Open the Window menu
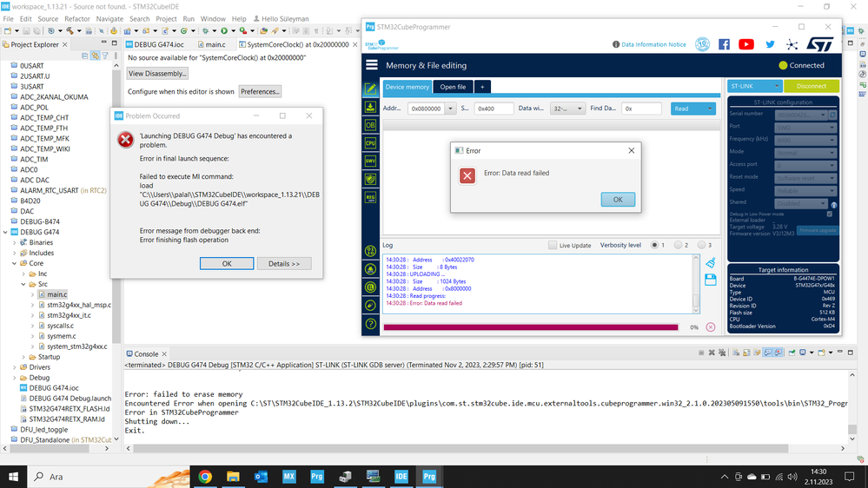This screenshot has height=488, width=868. click(x=213, y=19)
